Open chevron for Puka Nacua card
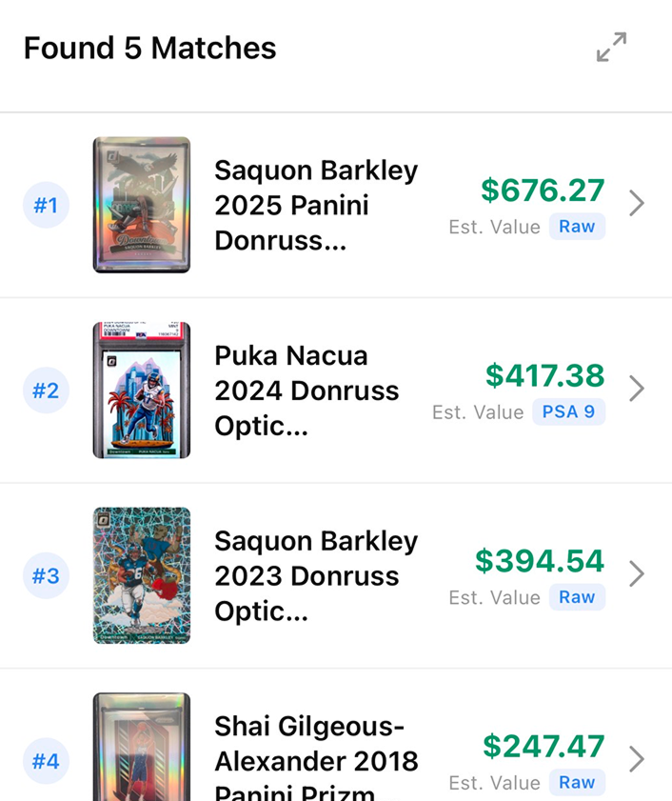 click(637, 389)
